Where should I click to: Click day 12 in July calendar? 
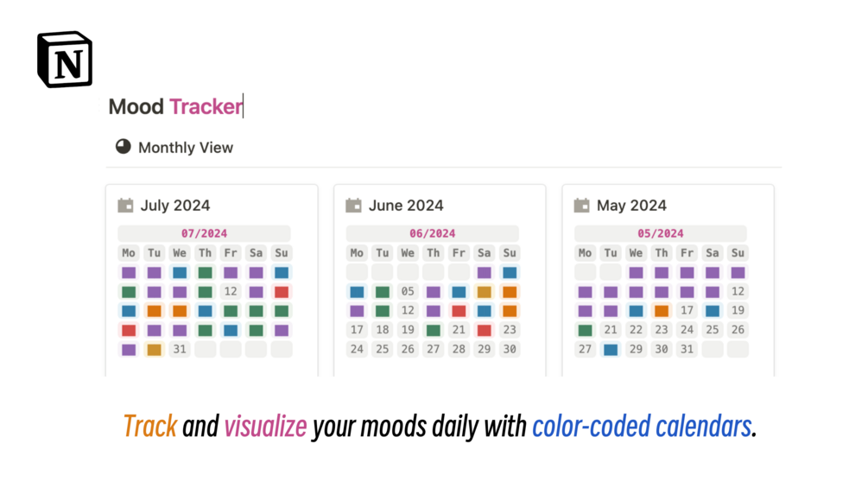(x=231, y=292)
